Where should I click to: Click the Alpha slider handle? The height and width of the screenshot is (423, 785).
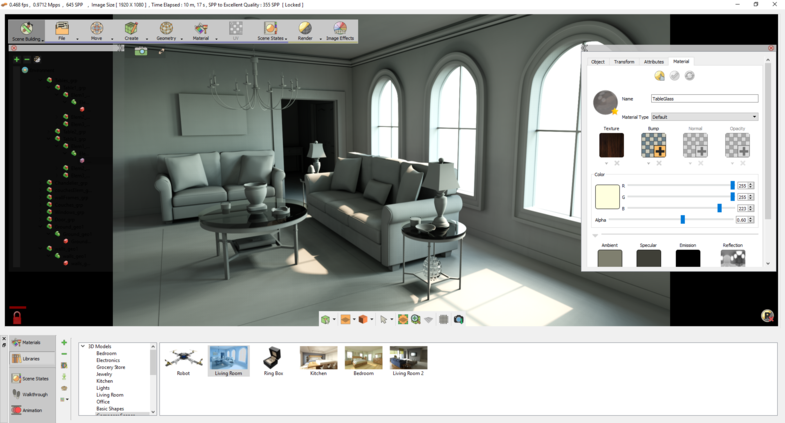[683, 219]
